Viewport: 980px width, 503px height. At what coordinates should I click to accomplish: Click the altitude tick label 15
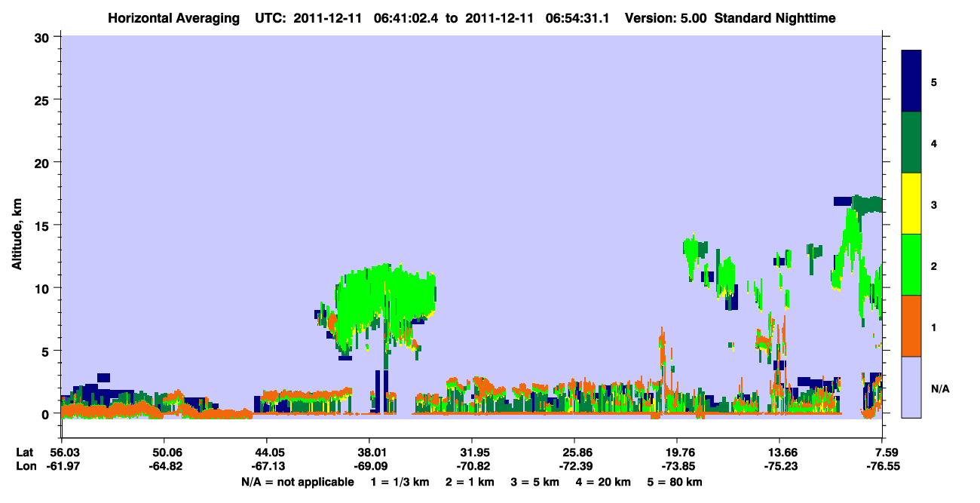click(x=44, y=225)
